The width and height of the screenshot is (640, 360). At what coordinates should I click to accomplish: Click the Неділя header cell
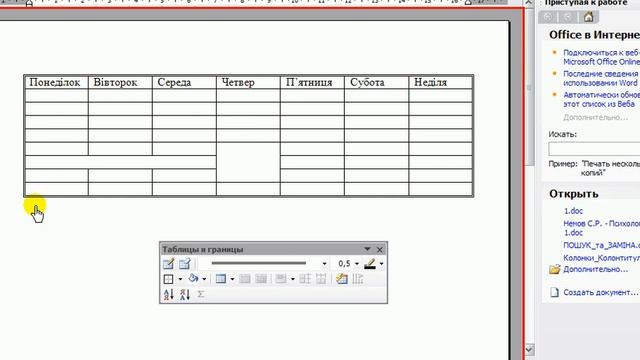pyautogui.click(x=440, y=82)
